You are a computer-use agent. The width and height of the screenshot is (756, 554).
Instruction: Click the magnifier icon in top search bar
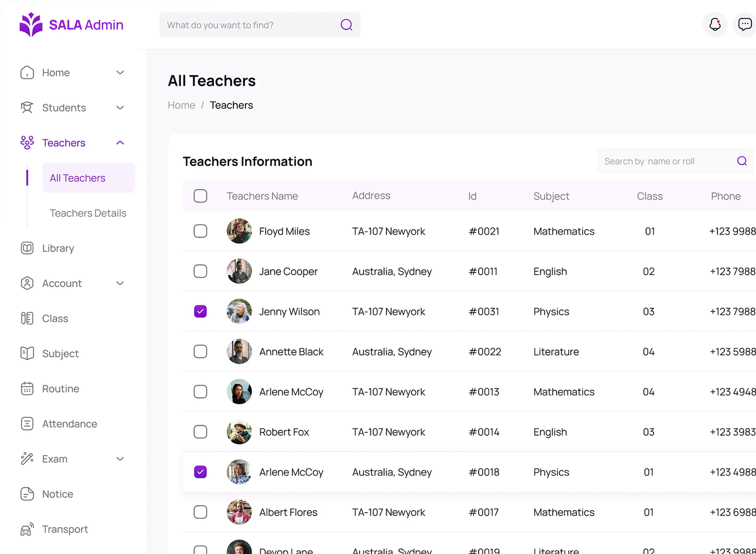pyautogui.click(x=346, y=25)
